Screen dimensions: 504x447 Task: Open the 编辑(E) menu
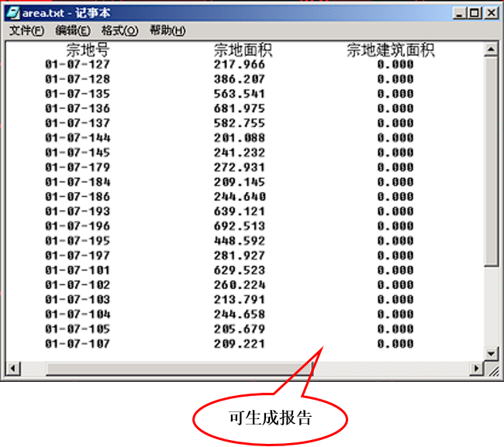(x=73, y=31)
